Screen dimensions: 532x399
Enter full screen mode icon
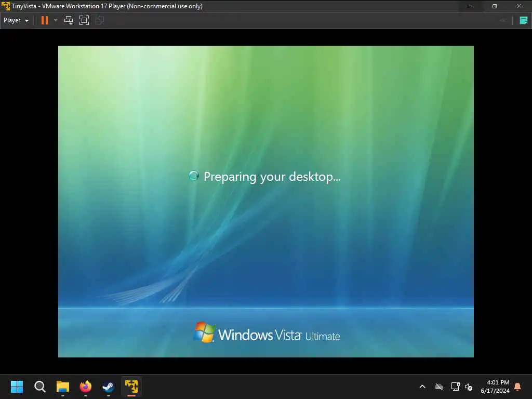pos(84,20)
